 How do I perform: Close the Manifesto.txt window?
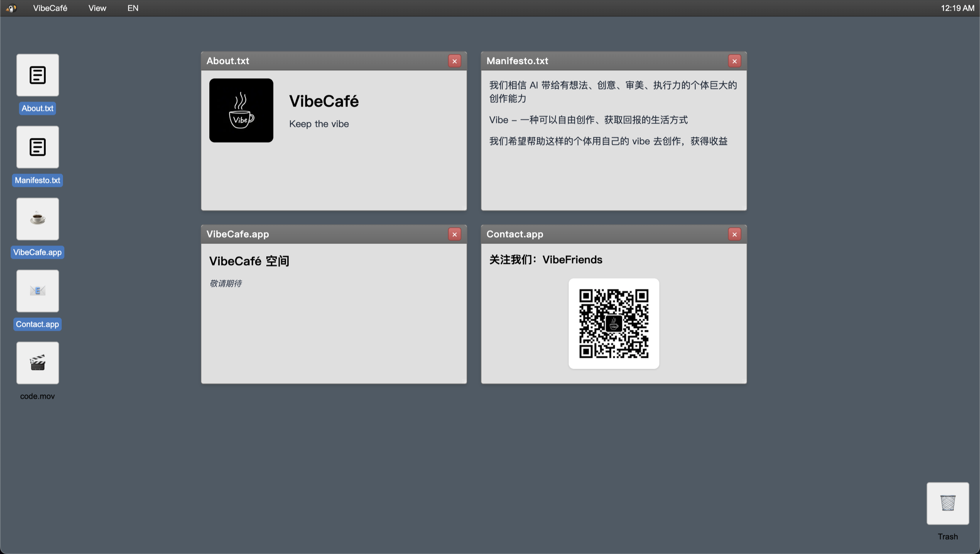(x=734, y=61)
